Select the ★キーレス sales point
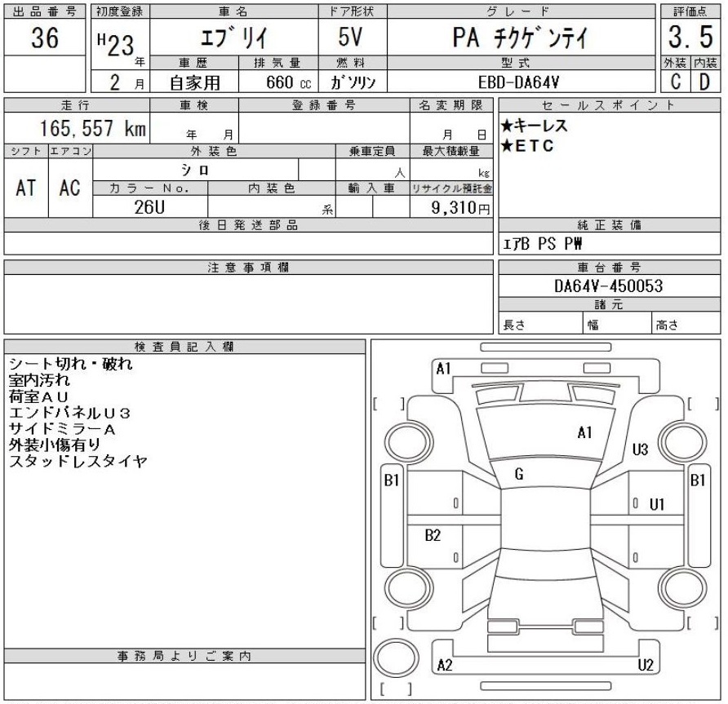Viewport: 728px width, 704px height. pos(534,127)
